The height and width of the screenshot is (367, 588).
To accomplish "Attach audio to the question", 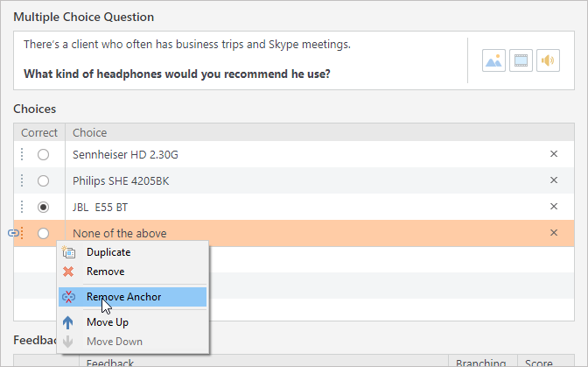I will 548,60.
